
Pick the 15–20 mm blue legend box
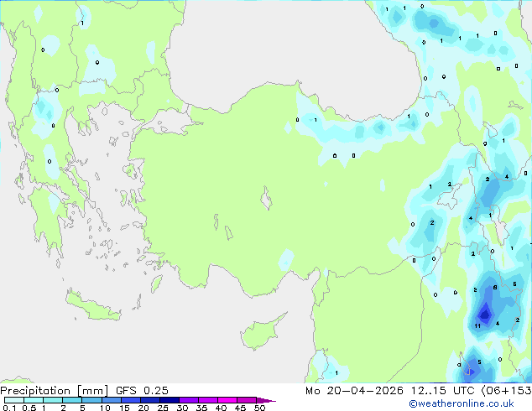pyautogui.click(x=131, y=400)
